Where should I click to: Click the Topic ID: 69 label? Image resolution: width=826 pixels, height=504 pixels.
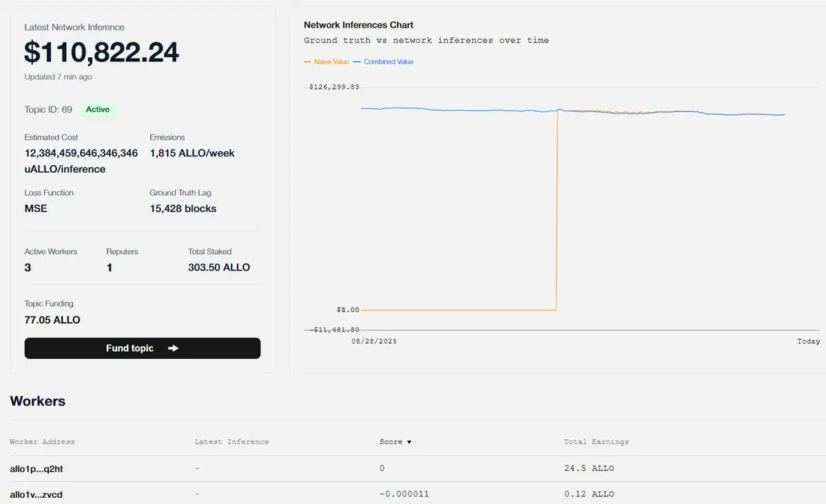48,109
